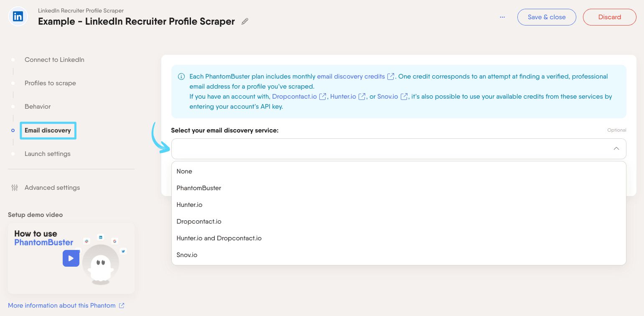
Task: Click the Setup demo video heading
Action: (36, 215)
